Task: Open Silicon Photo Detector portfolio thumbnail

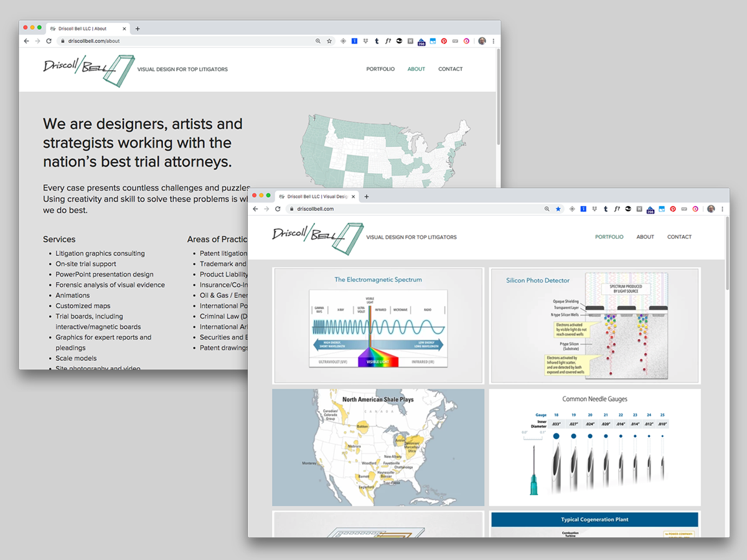Action: tap(594, 325)
